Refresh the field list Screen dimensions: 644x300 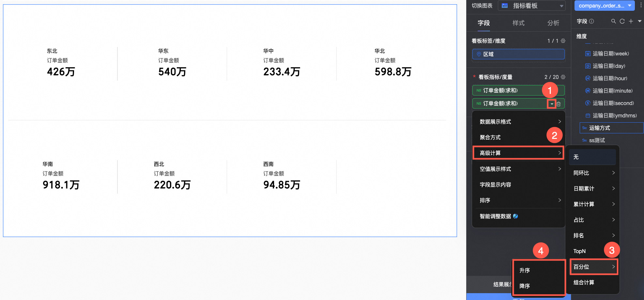pyautogui.click(x=622, y=21)
